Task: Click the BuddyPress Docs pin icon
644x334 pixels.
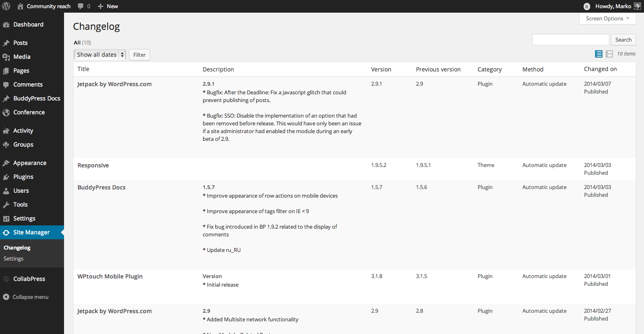Action: (6, 98)
